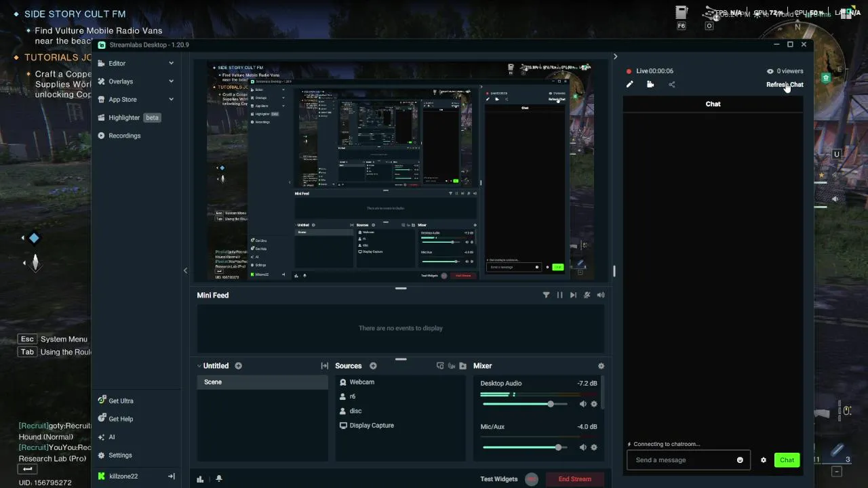Open Mixer advanced audio settings gear
Screen dimensions: 868x488
(x=601, y=366)
